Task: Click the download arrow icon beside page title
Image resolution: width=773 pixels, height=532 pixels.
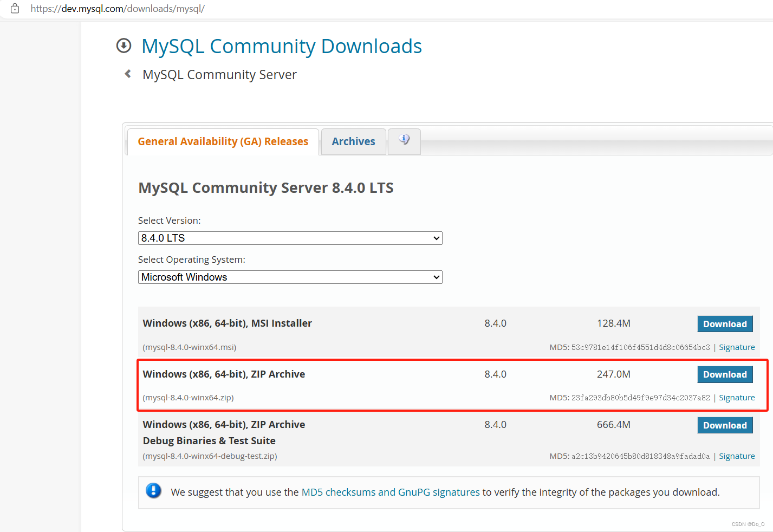Action: click(124, 46)
